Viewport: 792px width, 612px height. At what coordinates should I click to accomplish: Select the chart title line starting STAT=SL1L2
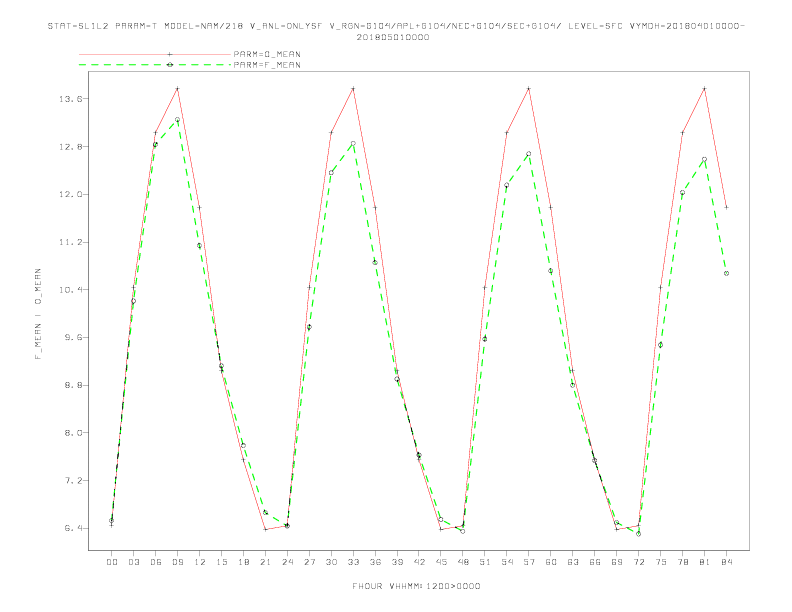[396, 26]
